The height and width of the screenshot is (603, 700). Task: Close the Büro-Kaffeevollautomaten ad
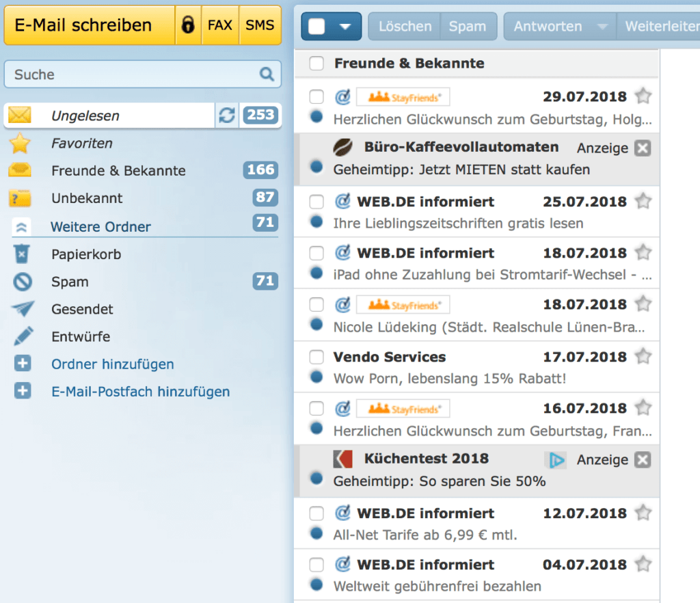[x=643, y=148]
